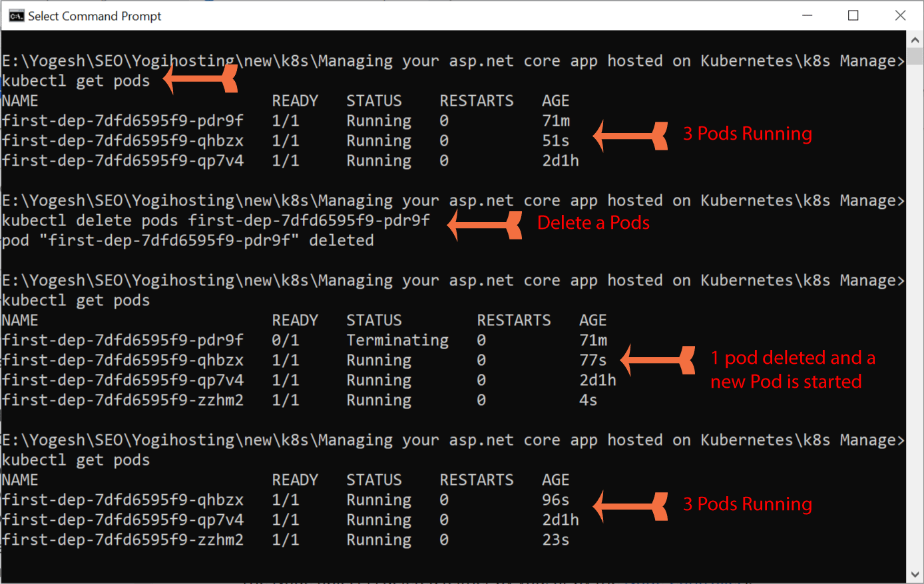Click the kubectl get pods command text

tap(73, 80)
